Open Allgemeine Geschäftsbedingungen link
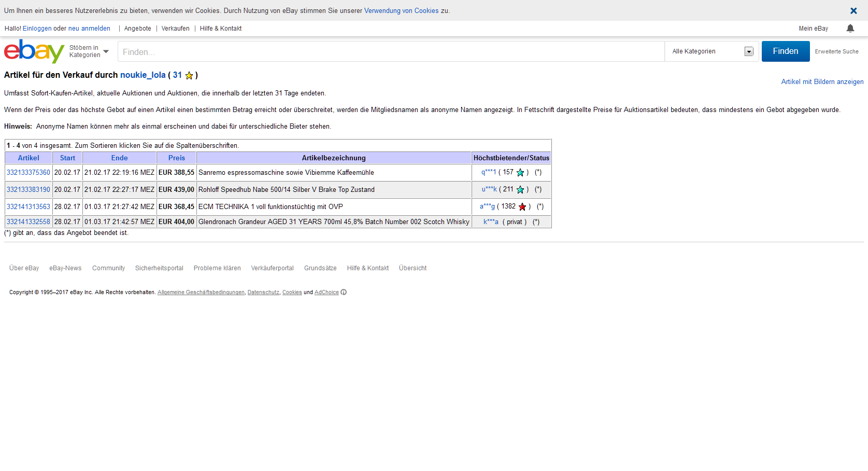Screen dimensions: 868x471 coord(201,293)
